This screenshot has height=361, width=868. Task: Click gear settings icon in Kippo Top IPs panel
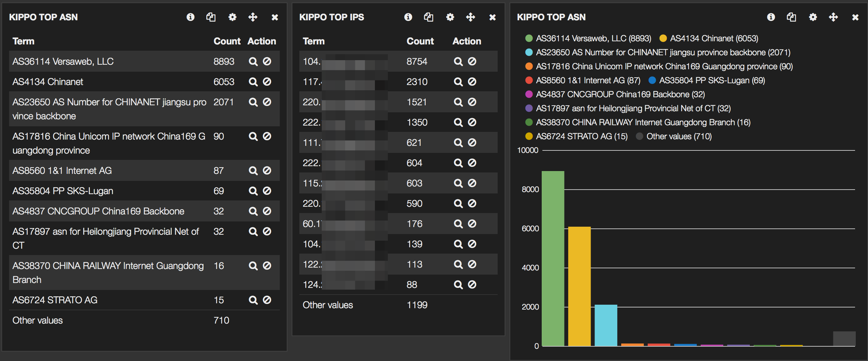coord(450,17)
